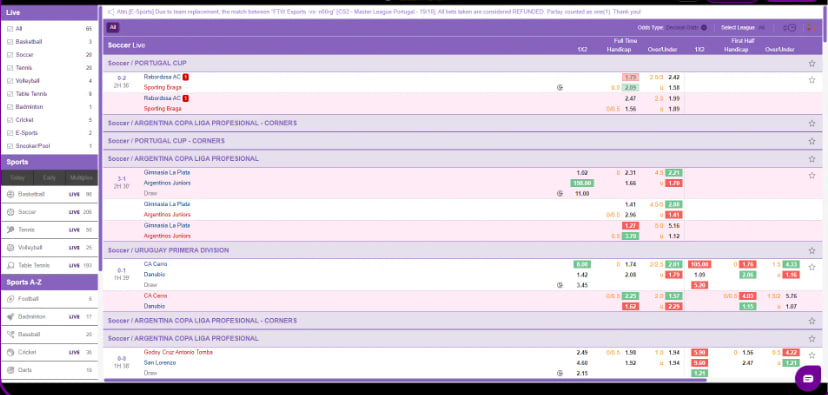828x395 pixels.
Task: Click the page's right vertical scrollbar
Action: click(825, 24)
